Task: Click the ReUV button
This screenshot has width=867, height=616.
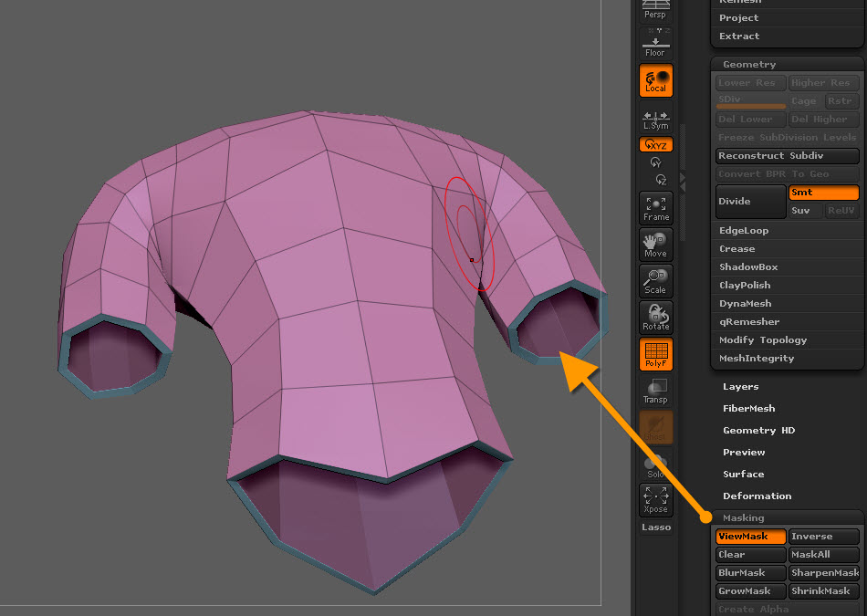Action: click(841, 211)
